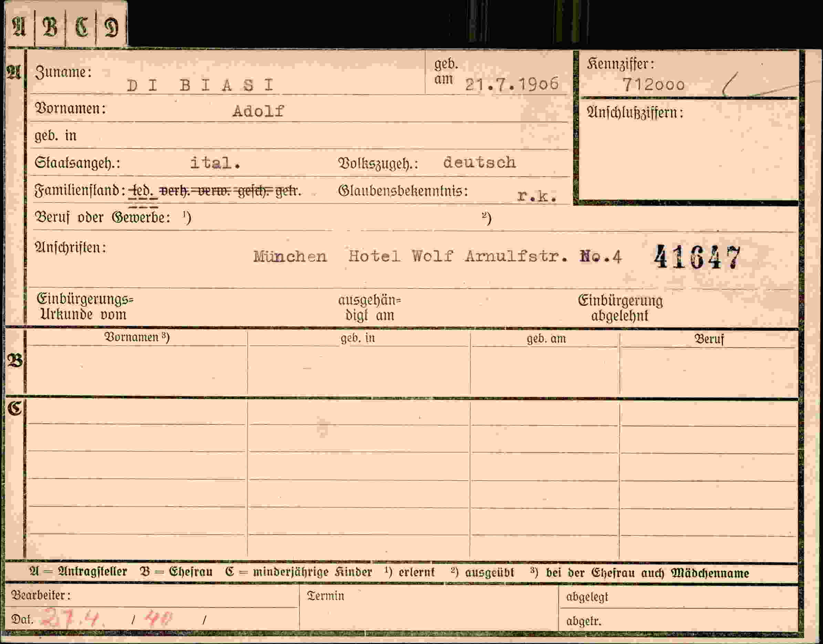Click the 'geb. in' label below Vornamen
Image resolution: width=823 pixels, height=644 pixels.
pyautogui.click(x=55, y=135)
